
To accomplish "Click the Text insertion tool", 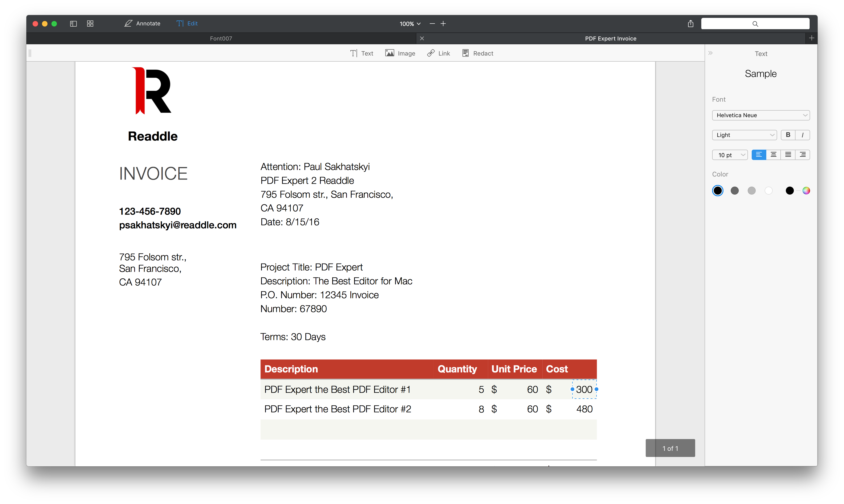I will [x=361, y=53].
